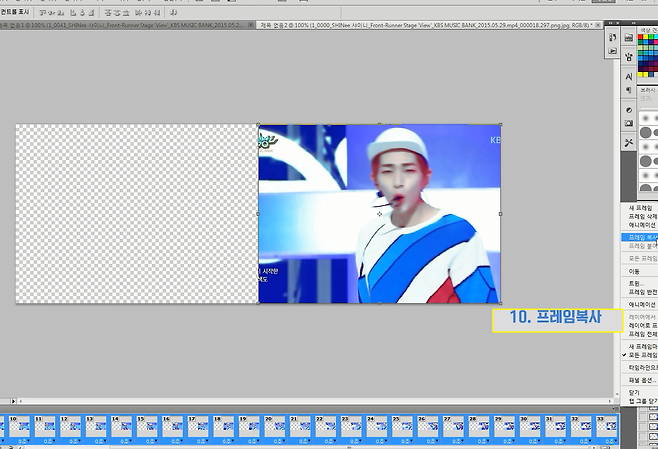Viewport: 658px width, 449px height.
Task: Select animation frame 32 thumbnail
Action: [581, 426]
